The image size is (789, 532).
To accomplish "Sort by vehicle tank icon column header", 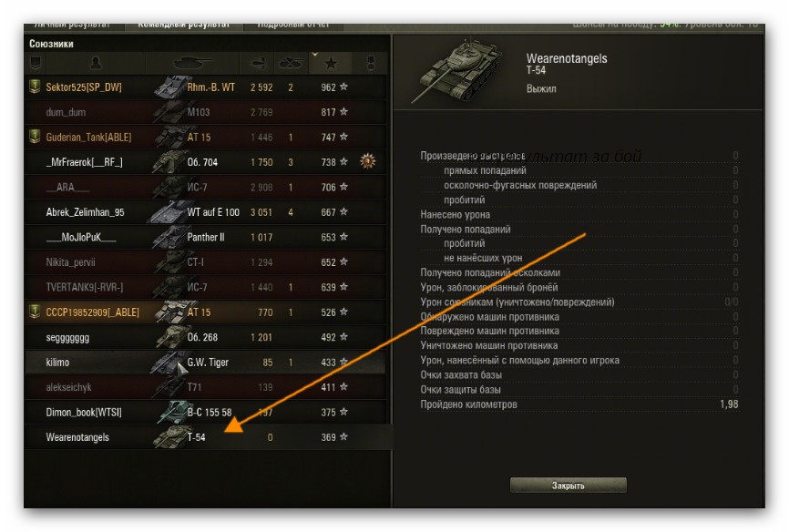I will [x=191, y=63].
